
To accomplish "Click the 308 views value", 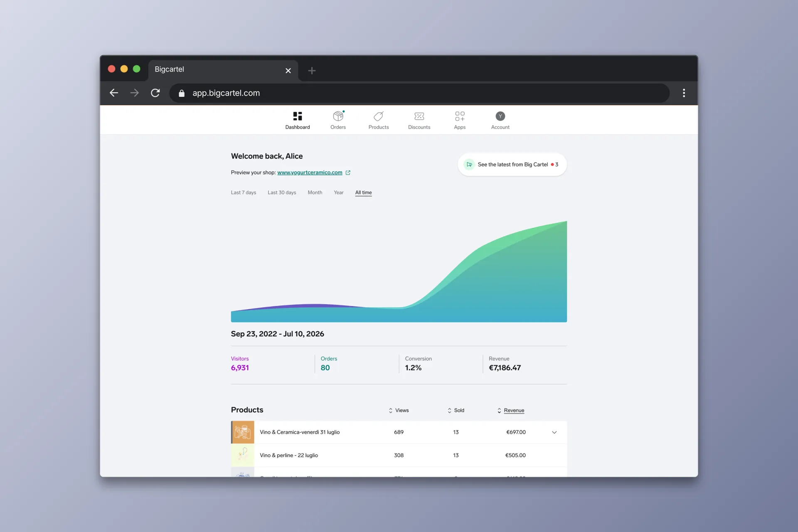I will coord(399,456).
